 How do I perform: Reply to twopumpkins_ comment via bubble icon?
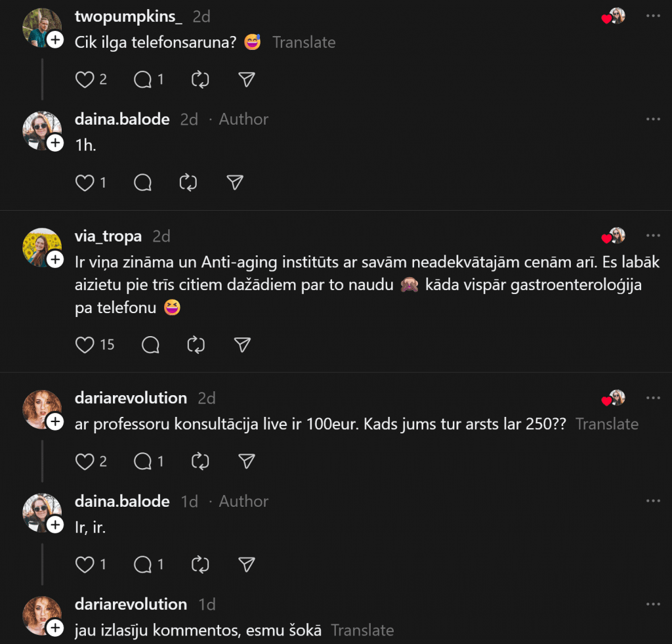[142, 79]
